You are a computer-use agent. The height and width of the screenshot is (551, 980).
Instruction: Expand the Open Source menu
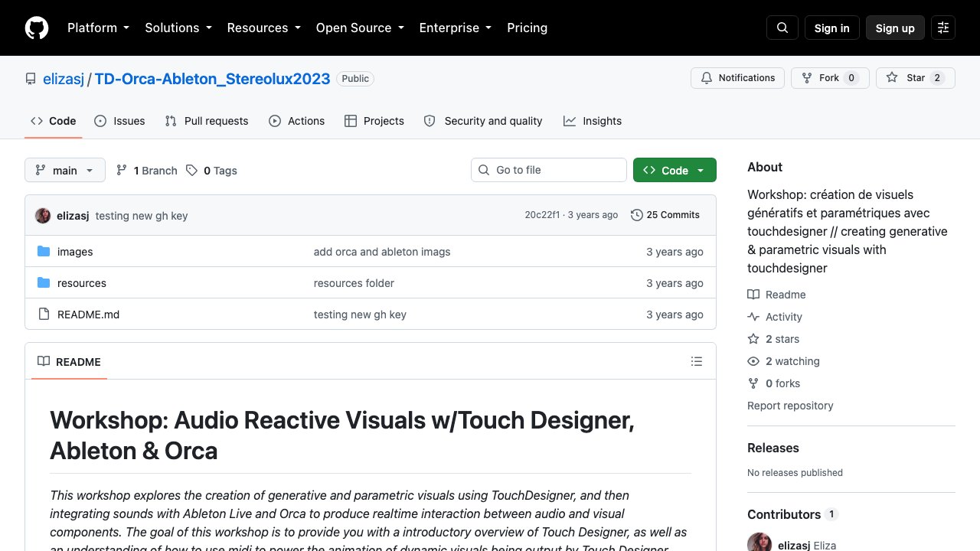click(x=361, y=28)
